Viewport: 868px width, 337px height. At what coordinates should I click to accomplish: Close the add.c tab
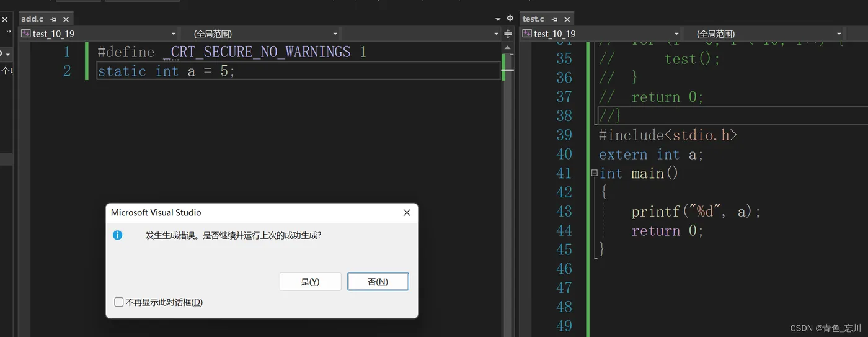(66, 20)
